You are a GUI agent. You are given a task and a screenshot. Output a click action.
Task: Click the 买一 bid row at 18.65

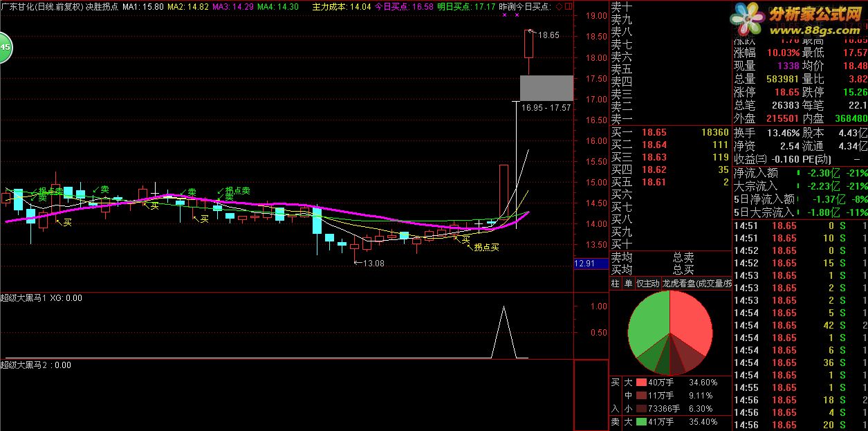[670, 132]
